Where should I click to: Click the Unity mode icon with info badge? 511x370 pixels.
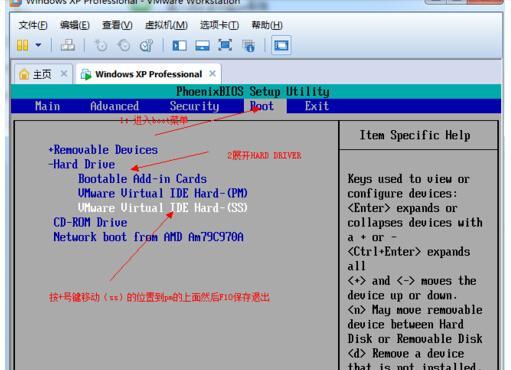coord(249,46)
